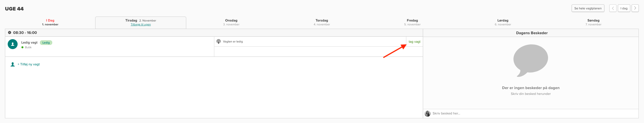644x123 pixels.
Task: Select the Torsdag 4. november tab
Action: (x=322, y=22)
